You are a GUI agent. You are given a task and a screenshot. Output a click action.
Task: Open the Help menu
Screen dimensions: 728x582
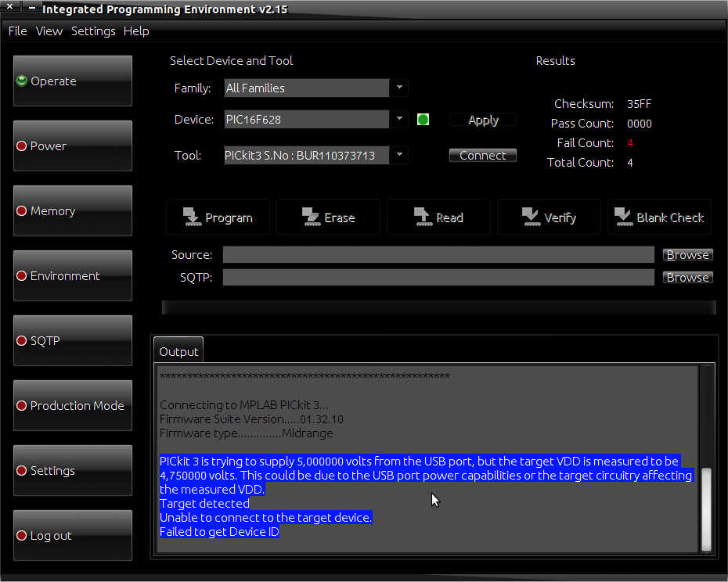pos(136,31)
